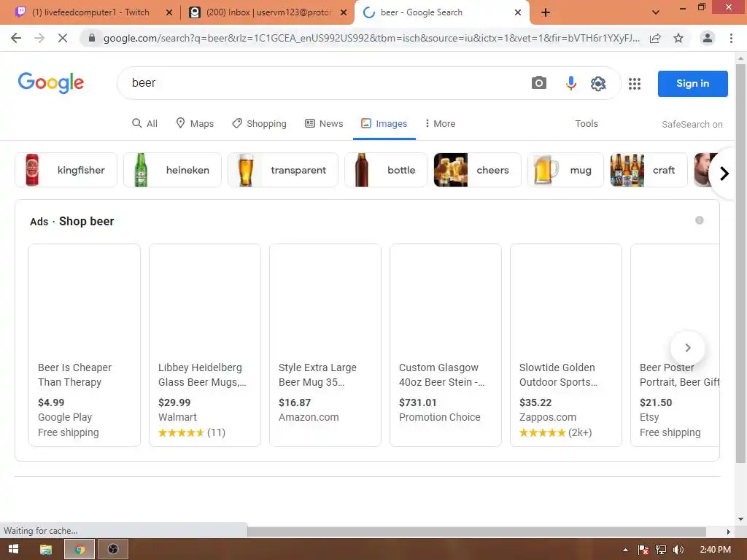Click the URL address bar
This screenshot has height=560, width=747.
pyautogui.click(x=371, y=38)
